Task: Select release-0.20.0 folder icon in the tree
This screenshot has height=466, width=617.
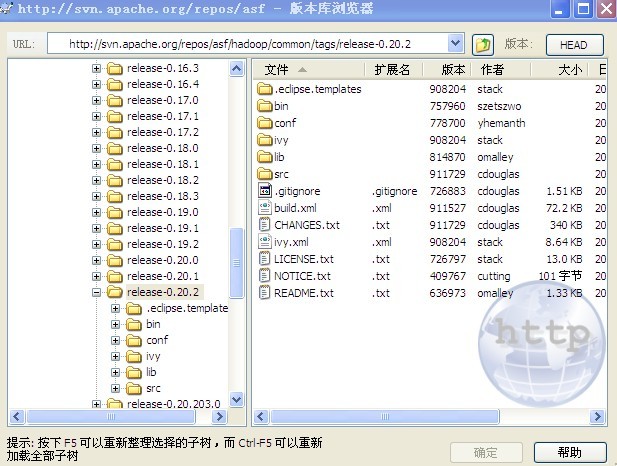Action: 115,261
